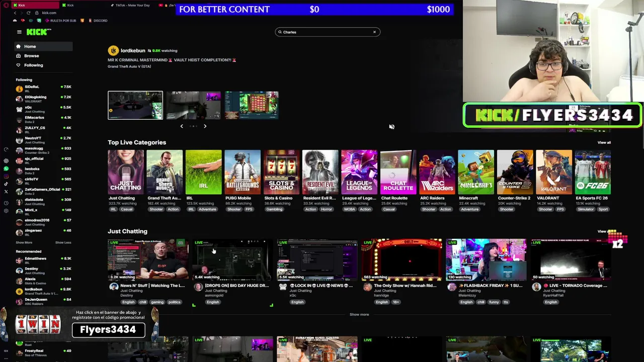
Task: Open lordkebun channel avatar in featured stream
Action: pyautogui.click(x=113, y=51)
